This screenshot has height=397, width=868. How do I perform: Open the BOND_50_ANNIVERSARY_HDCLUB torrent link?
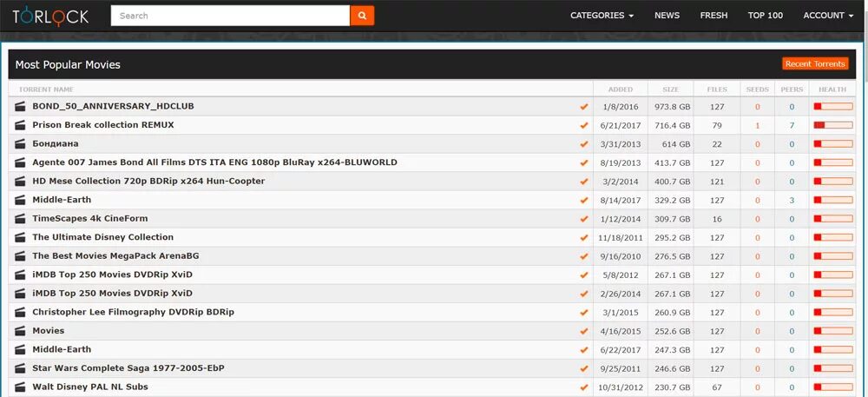pos(113,106)
